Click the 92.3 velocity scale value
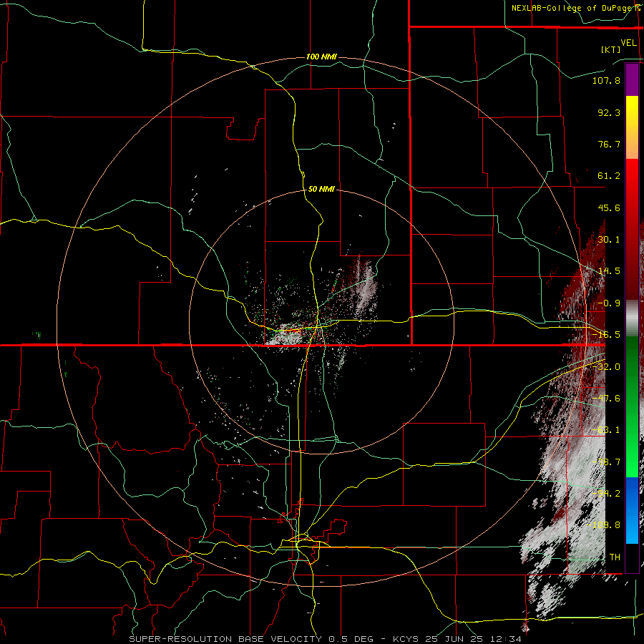 [609, 112]
